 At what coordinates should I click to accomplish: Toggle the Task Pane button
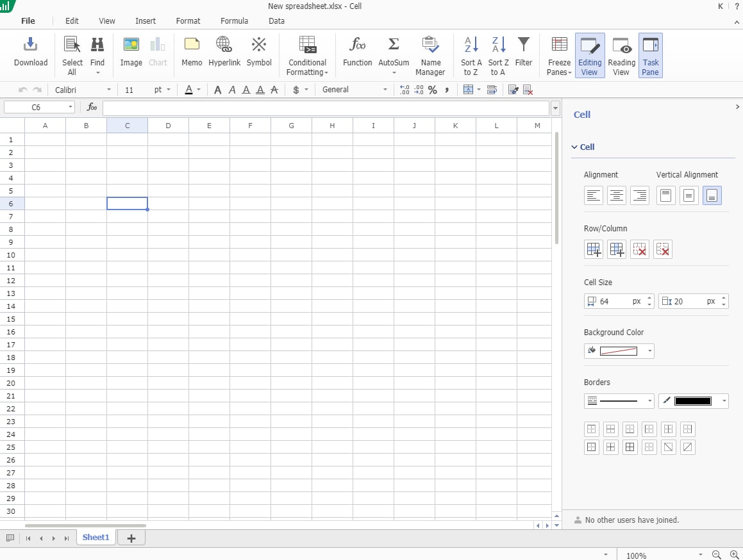[650, 56]
